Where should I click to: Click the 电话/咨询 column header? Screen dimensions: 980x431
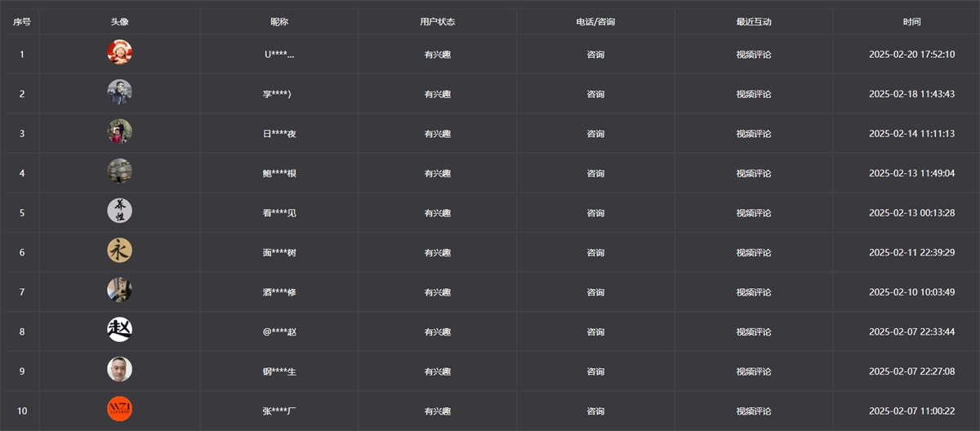pyautogui.click(x=595, y=22)
